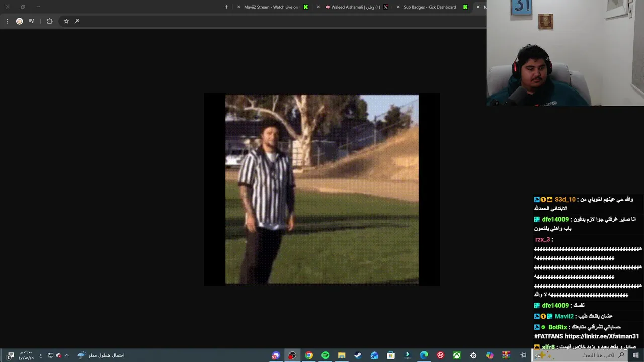Open the notification center icon
Viewport: 644px width, 362px height.
click(10, 355)
